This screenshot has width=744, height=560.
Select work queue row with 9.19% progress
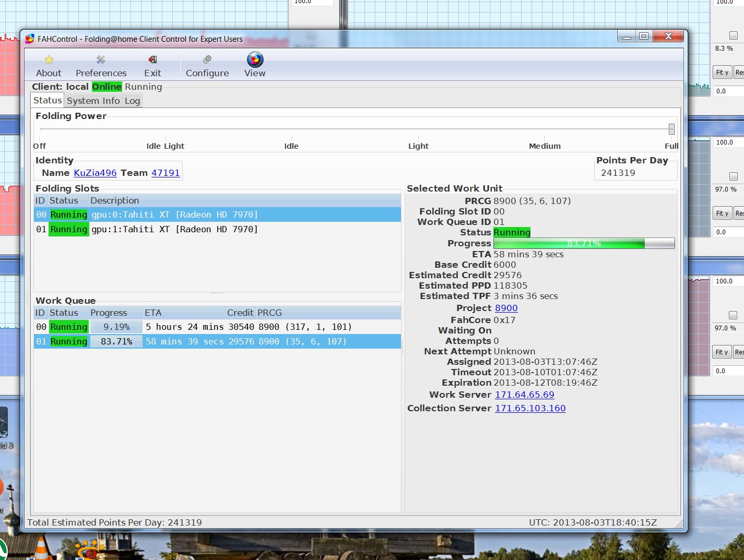217,327
